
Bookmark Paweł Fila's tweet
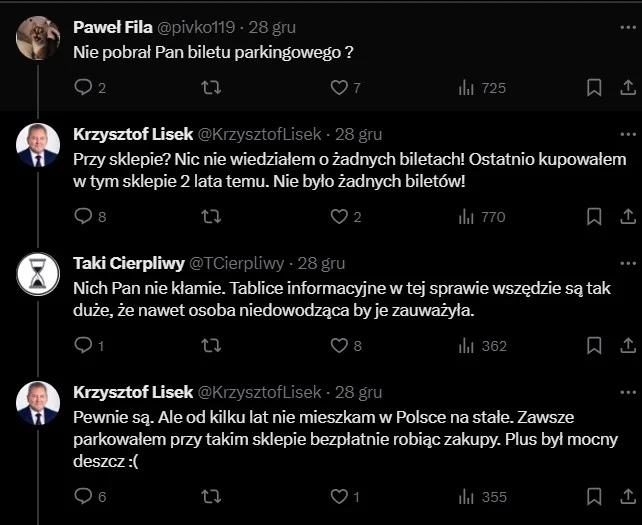point(594,88)
